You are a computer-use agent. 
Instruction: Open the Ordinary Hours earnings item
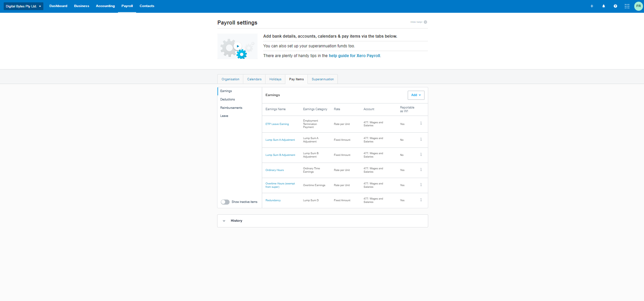(275, 170)
